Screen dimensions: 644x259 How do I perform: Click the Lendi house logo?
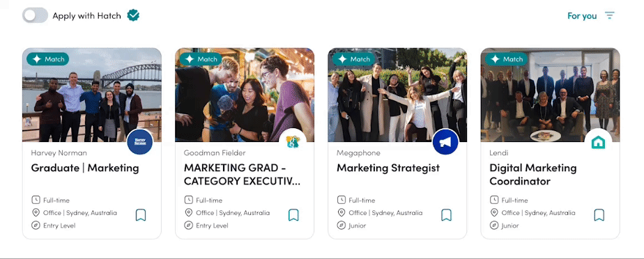click(x=599, y=142)
